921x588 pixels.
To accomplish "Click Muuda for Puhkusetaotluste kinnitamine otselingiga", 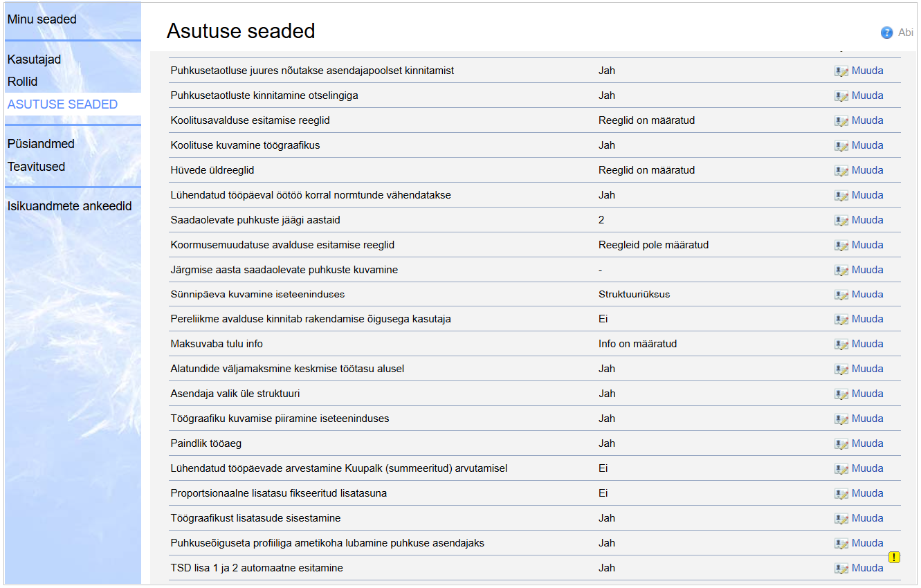I will (x=867, y=95).
